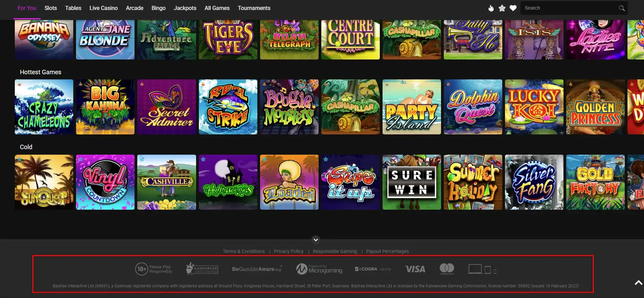
Task: Launch the Ladies Nite game
Action: (x=595, y=40)
